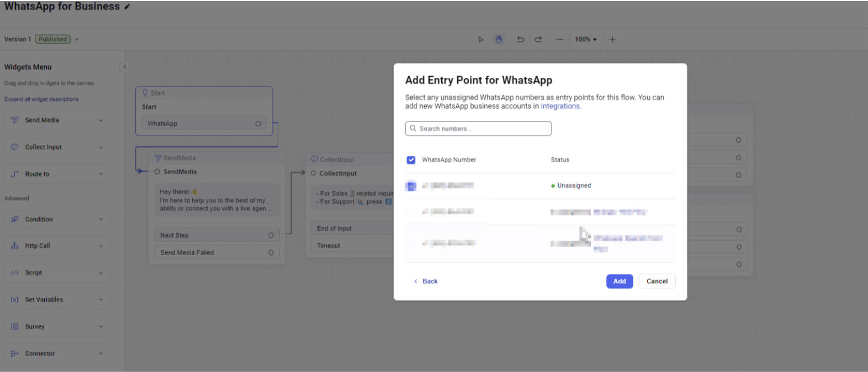The image size is (868, 372).
Task: Zoom out with the minus icon
Action: pyautogui.click(x=559, y=39)
